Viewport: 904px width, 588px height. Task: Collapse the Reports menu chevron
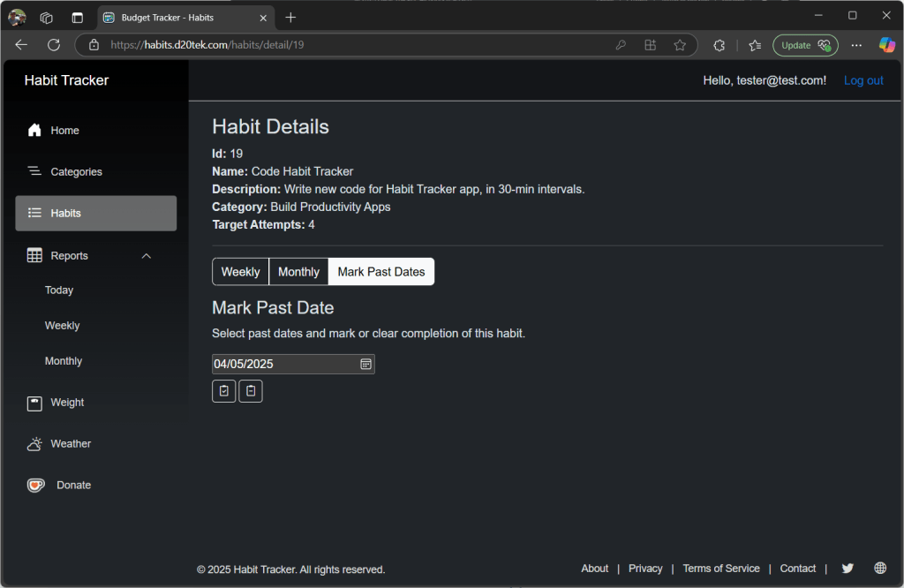[147, 256]
